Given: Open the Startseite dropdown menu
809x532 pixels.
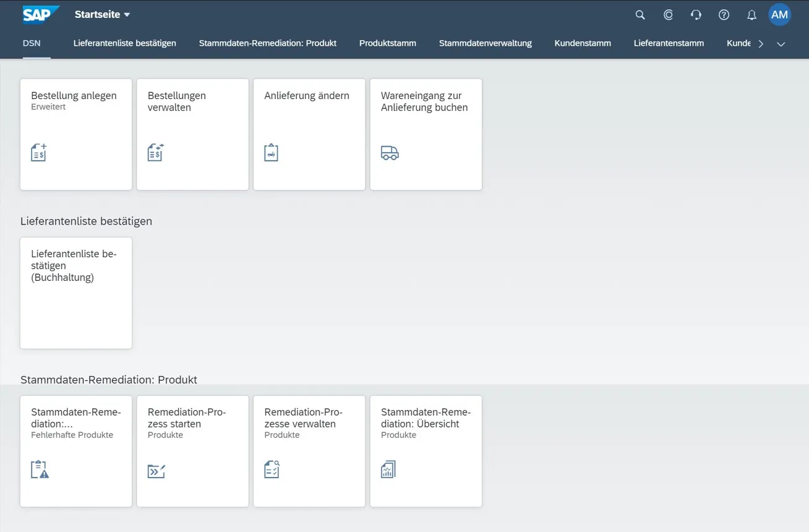Looking at the screenshot, I should tap(103, 14).
